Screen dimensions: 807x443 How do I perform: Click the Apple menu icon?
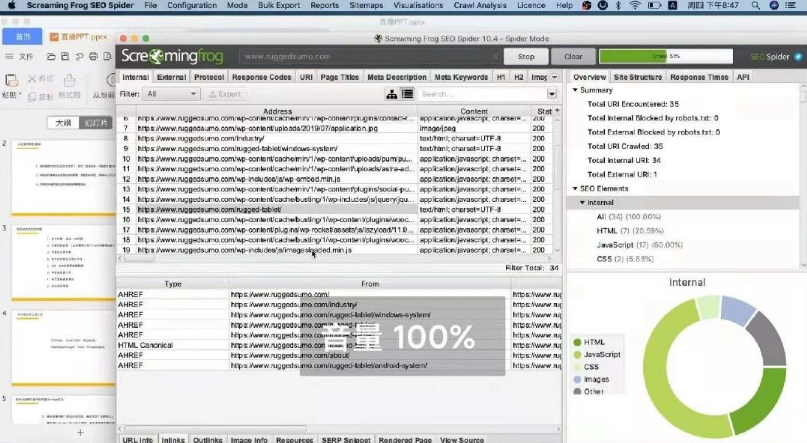(x=9, y=5)
